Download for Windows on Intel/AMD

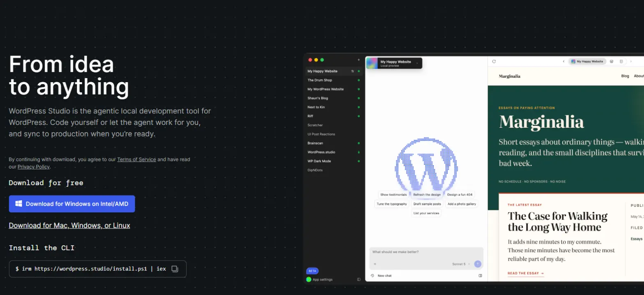click(x=72, y=204)
